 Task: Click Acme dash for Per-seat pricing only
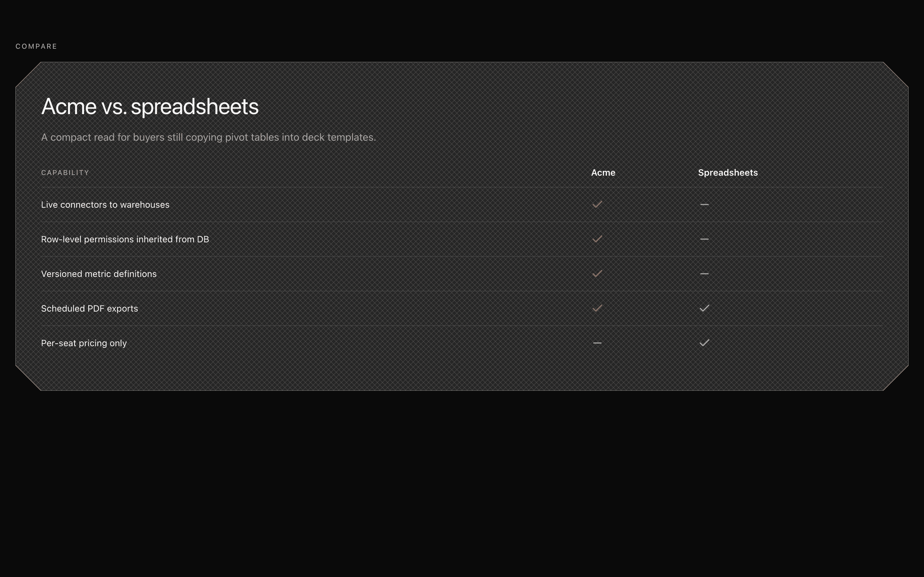[x=597, y=343]
